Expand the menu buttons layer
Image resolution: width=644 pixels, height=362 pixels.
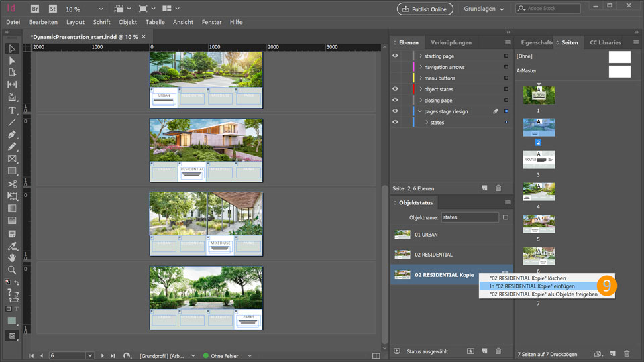coord(420,78)
